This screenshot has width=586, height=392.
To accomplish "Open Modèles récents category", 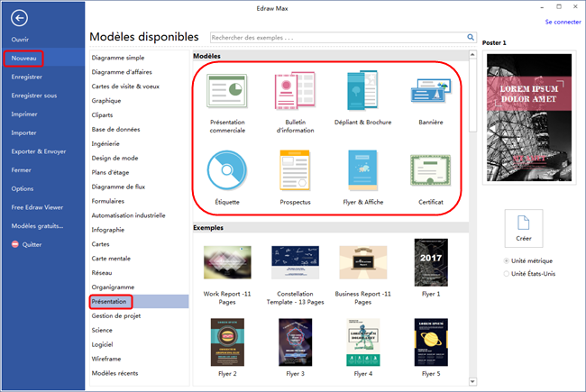I will (x=114, y=373).
